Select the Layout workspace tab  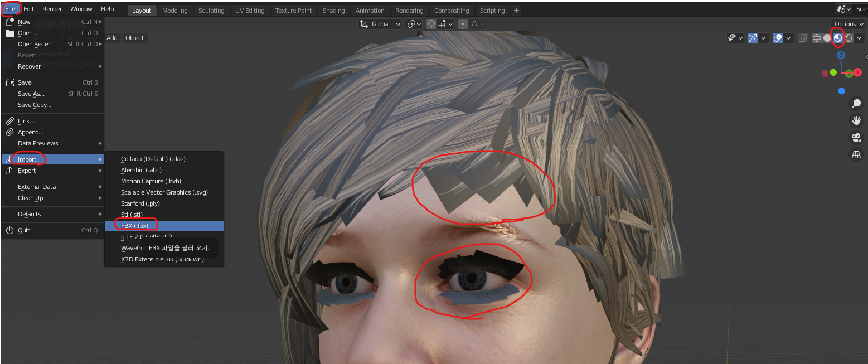pyautogui.click(x=142, y=10)
